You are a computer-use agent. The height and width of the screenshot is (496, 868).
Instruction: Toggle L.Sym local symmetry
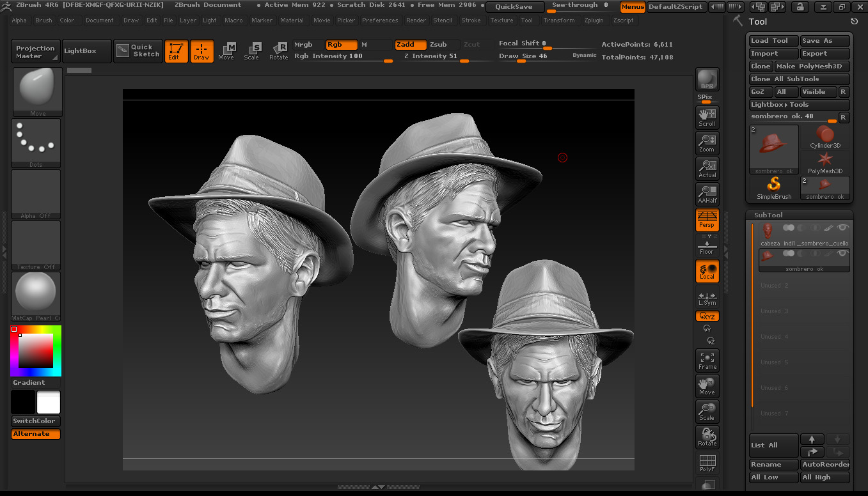coord(707,298)
